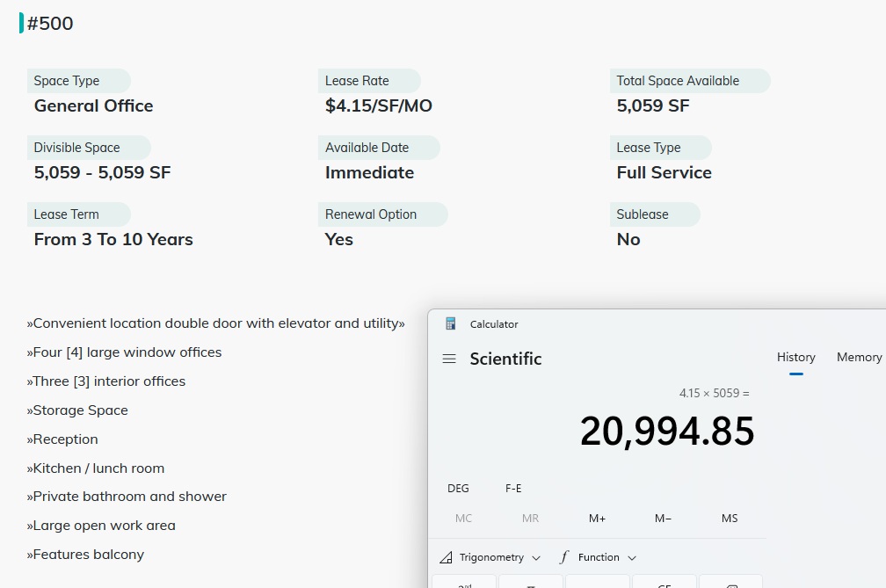Click 'Convenient location double door' feature line
Viewport: 886px width, 588px height.
pos(216,323)
